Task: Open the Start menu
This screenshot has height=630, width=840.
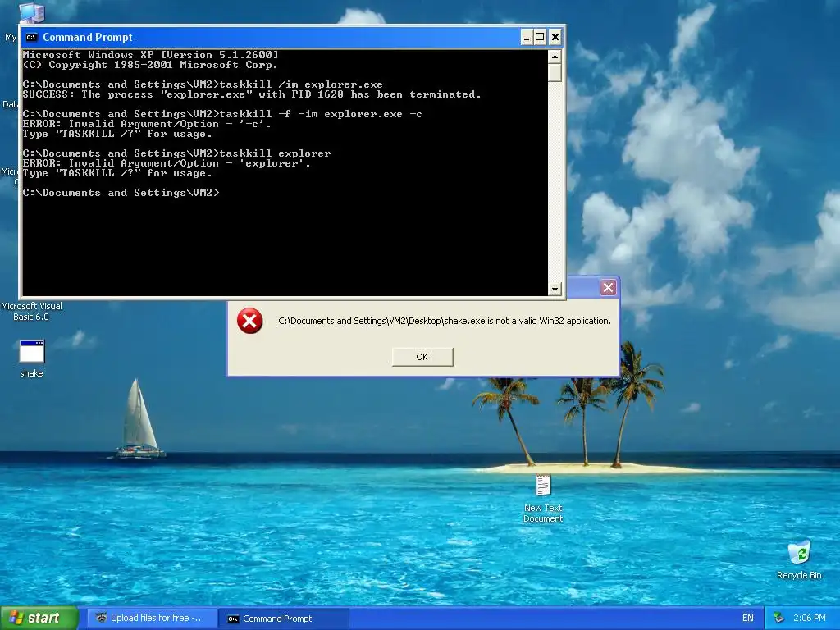Action: click(39, 618)
